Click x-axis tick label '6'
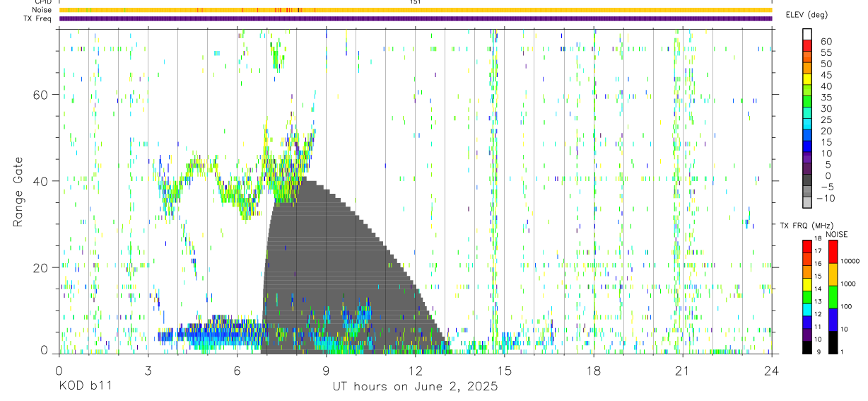This screenshot has width=868, height=401. coord(237,370)
